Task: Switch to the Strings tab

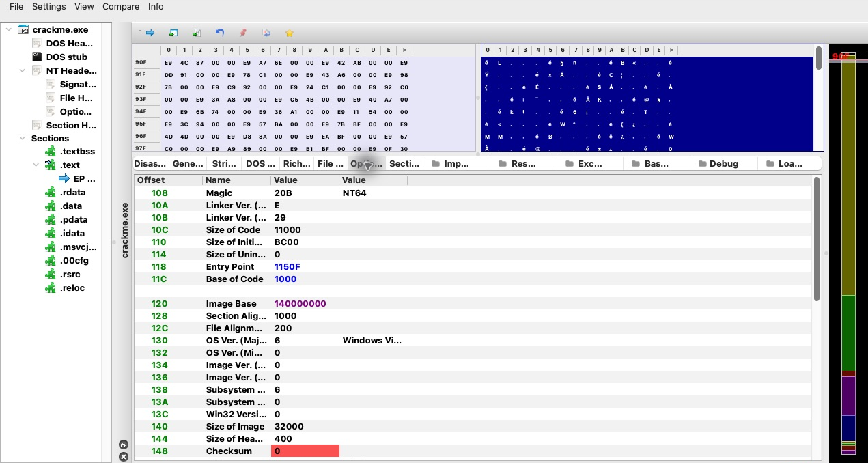Action: (224, 164)
